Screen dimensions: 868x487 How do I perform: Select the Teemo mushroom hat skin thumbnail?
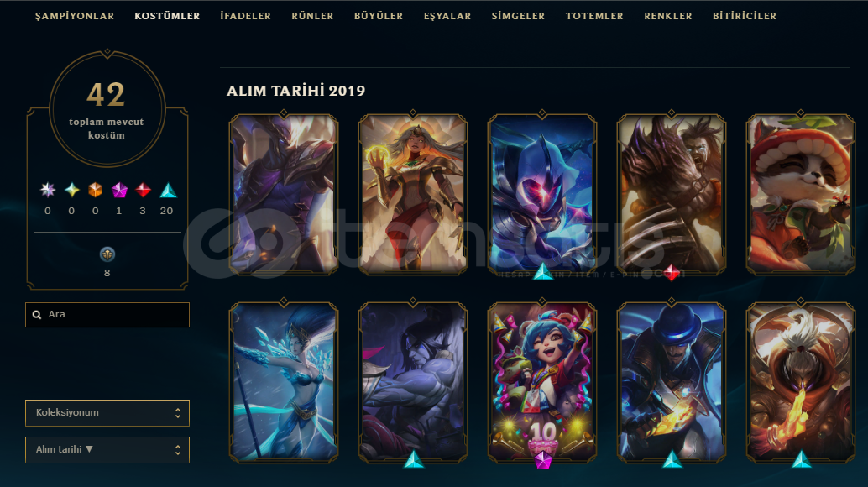coord(801,194)
